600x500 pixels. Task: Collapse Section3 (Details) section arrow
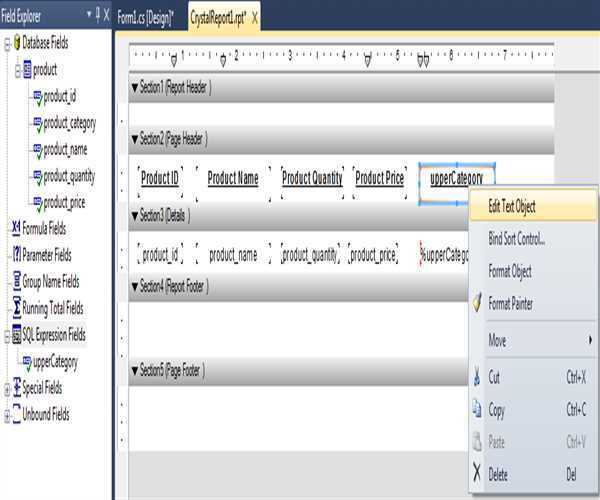[134, 216]
